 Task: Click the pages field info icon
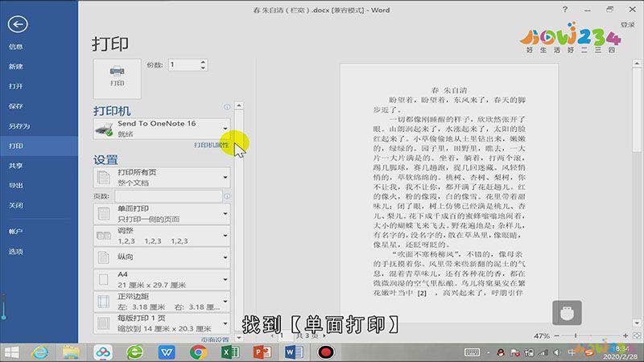coord(227,196)
